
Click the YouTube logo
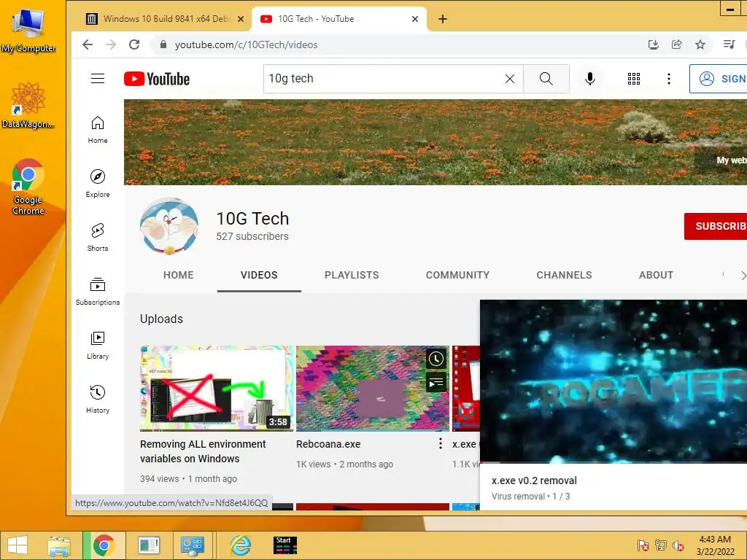[157, 79]
